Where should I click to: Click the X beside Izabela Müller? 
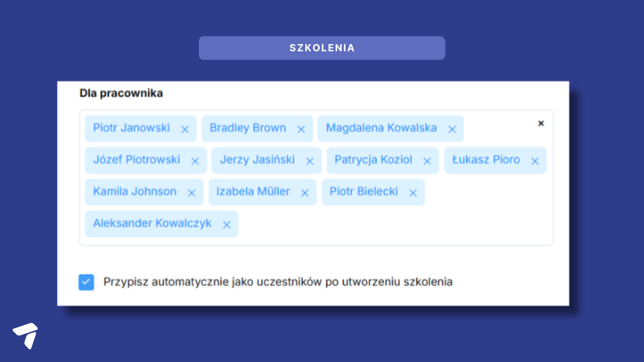pyautogui.click(x=305, y=193)
